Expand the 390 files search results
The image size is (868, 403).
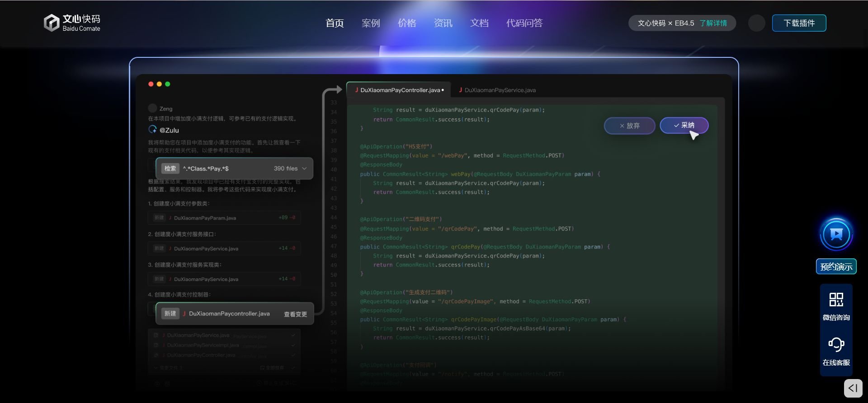(304, 169)
